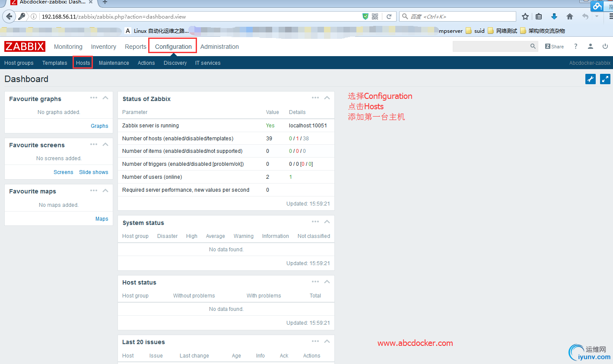Open Host status widget menu dots

[315, 282]
